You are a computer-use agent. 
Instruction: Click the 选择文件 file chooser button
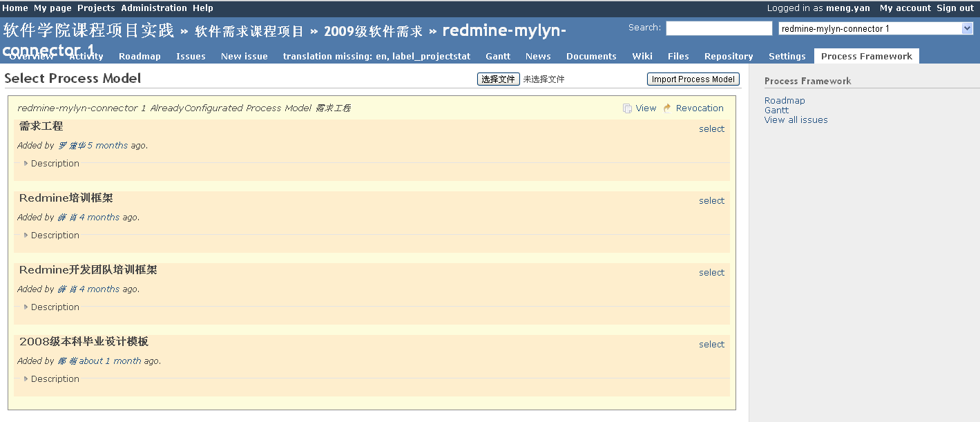499,79
